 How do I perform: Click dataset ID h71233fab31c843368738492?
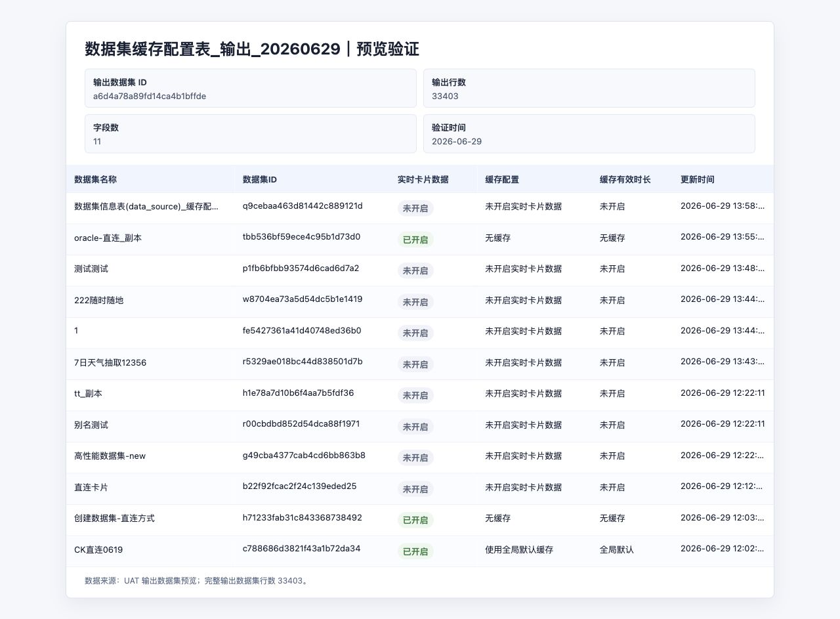coord(303,518)
